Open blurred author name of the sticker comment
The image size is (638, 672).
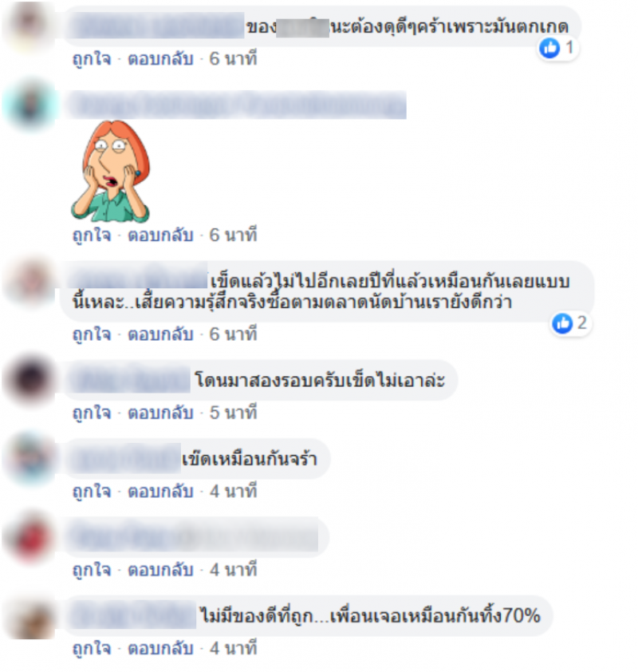click(237, 105)
